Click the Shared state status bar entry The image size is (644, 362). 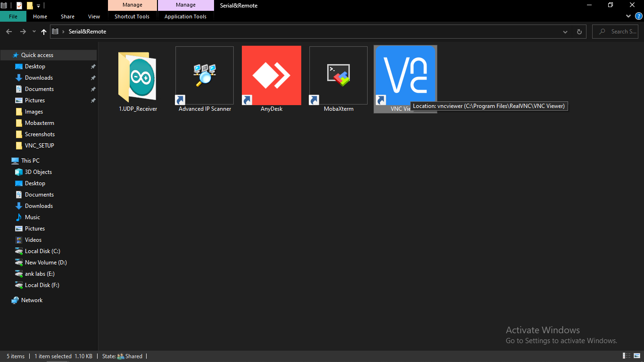pos(122,356)
